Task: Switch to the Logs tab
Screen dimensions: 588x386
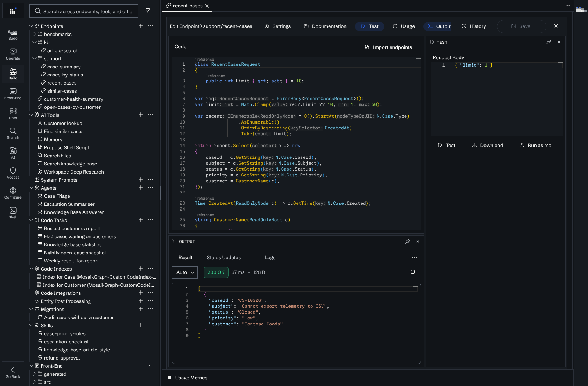Action: tap(270, 258)
